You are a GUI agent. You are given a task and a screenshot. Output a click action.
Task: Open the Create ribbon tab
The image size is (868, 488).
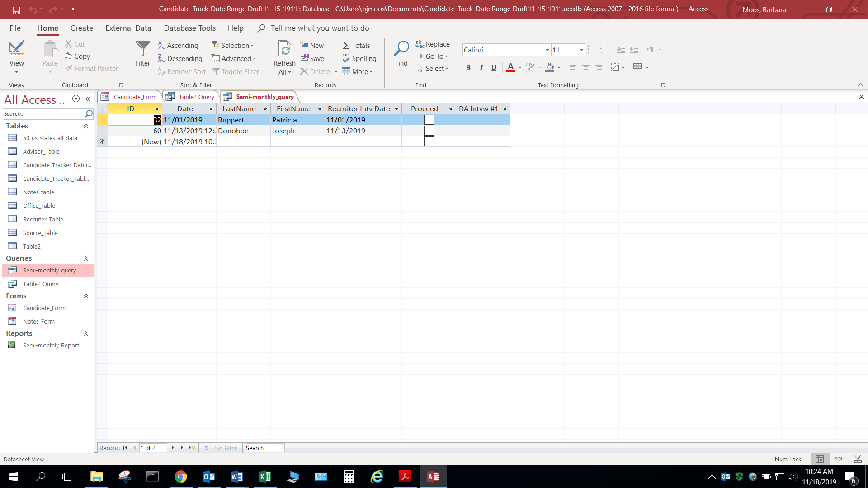pyautogui.click(x=81, y=28)
